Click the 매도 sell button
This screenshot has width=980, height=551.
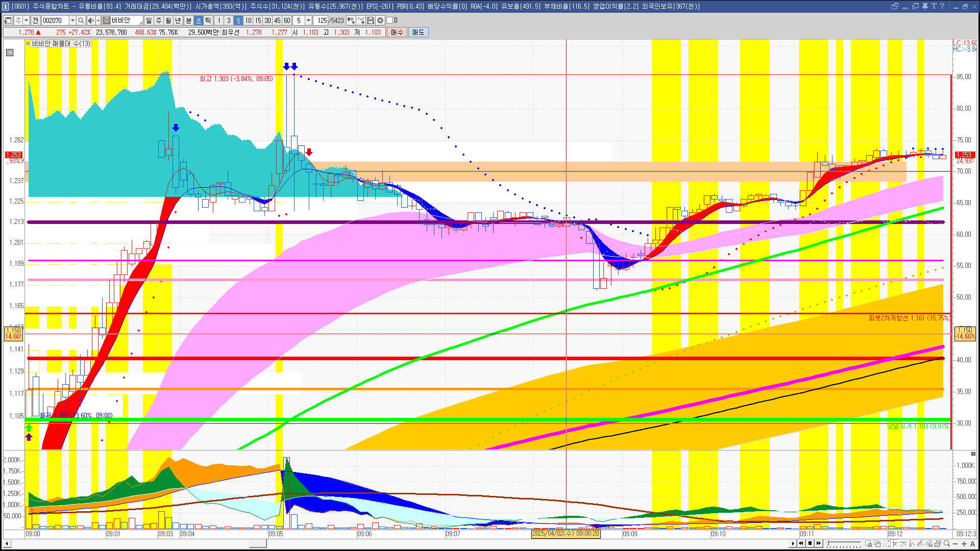click(x=418, y=32)
